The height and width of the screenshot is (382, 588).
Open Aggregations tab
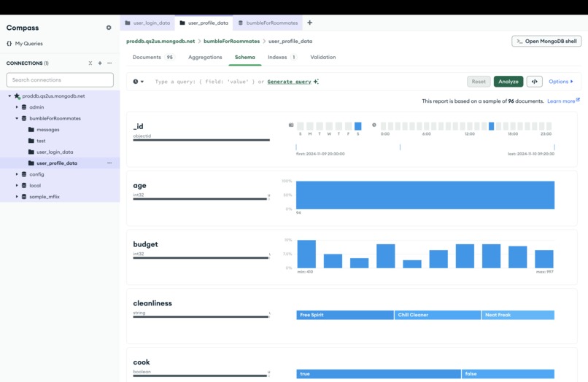tap(205, 58)
